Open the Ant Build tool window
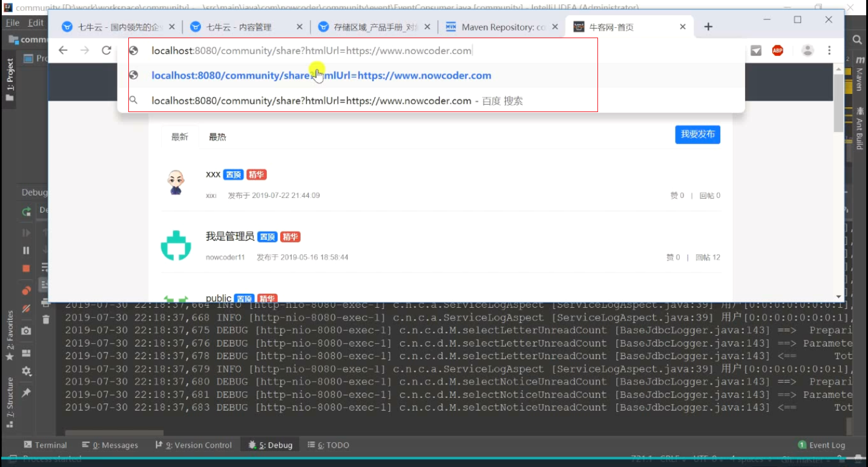The width and height of the screenshot is (868, 467). 859,128
